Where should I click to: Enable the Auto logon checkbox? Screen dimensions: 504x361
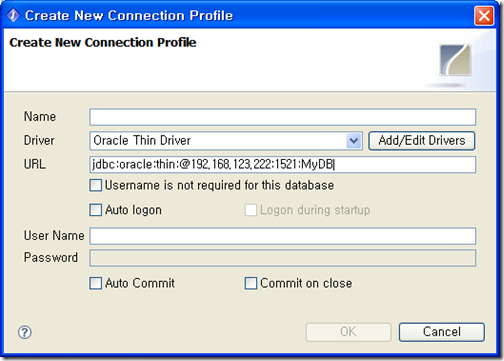coord(96,210)
